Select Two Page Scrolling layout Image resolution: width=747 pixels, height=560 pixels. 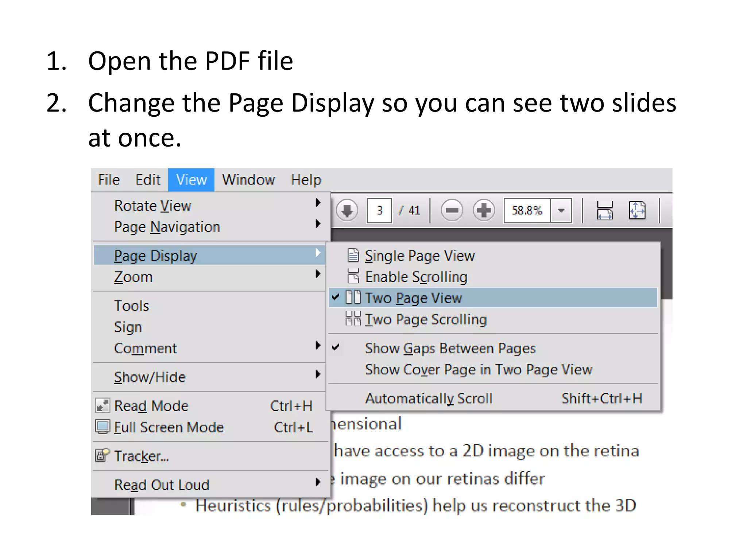(425, 319)
